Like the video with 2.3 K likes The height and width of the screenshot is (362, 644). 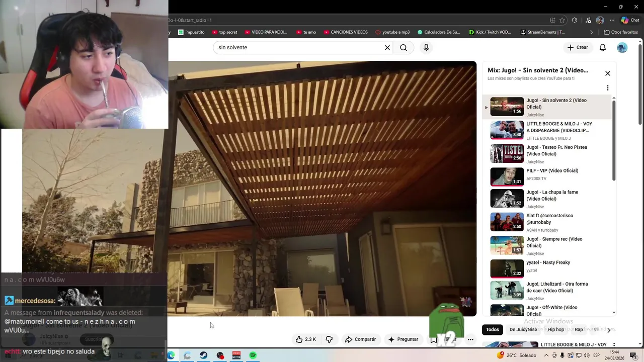pos(306,339)
